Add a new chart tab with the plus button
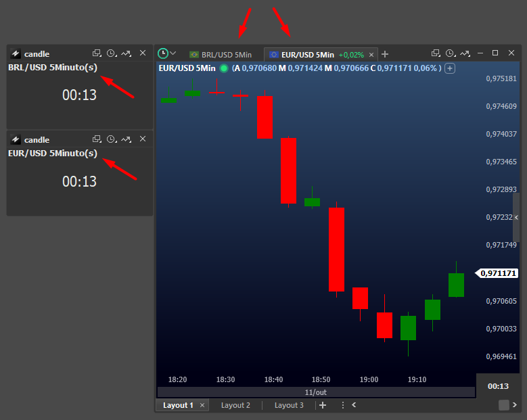Image resolution: width=527 pixels, height=420 pixels. pyautogui.click(x=385, y=54)
